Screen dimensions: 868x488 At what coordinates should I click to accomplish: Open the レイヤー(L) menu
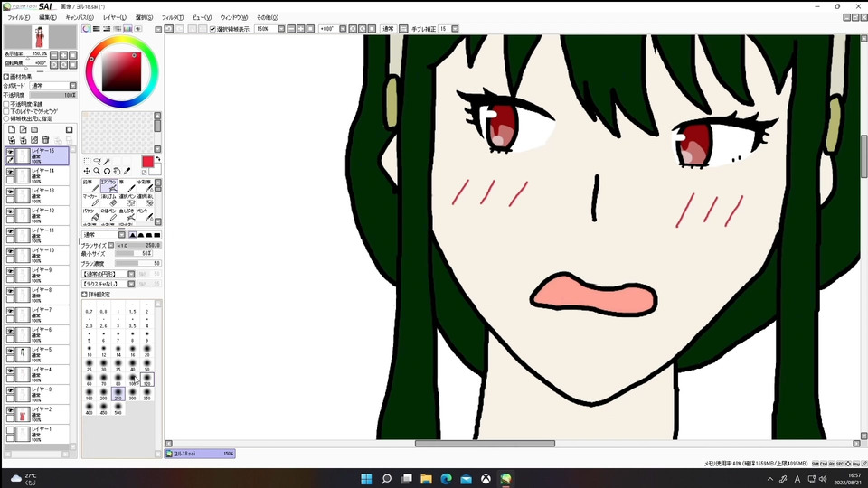(x=115, y=18)
